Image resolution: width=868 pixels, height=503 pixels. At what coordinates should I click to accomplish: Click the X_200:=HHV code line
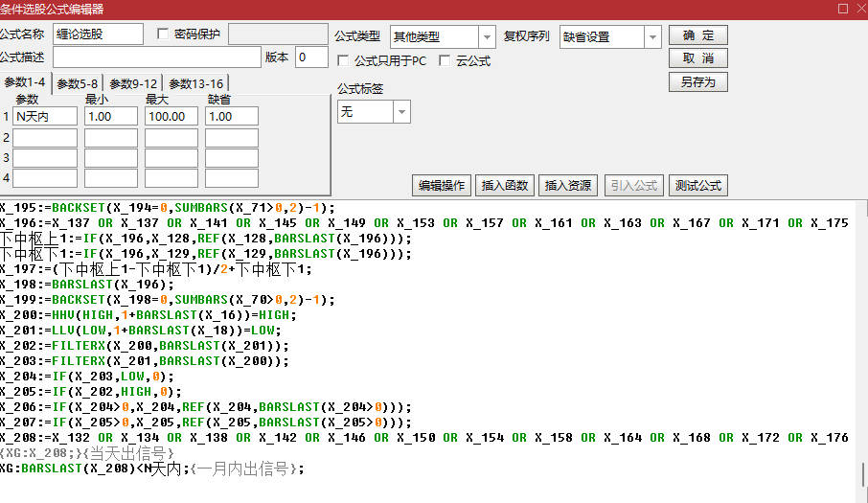click(x=148, y=315)
